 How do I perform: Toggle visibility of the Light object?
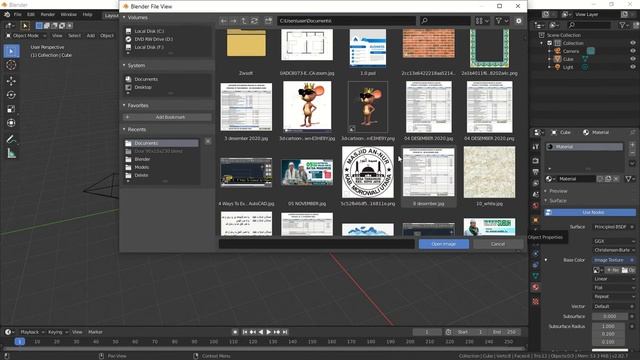point(633,67)
